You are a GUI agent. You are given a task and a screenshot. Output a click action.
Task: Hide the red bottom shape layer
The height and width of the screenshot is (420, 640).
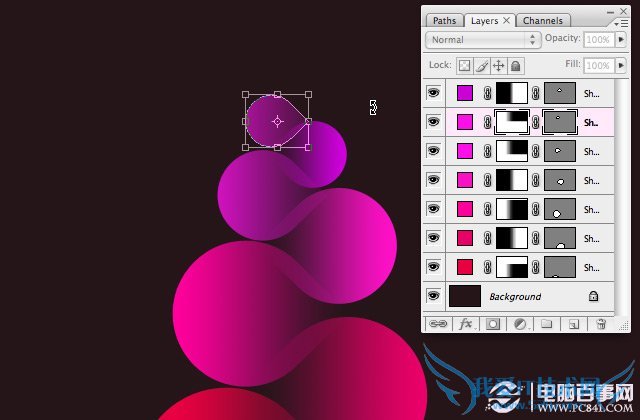click(x=433, y=267)
